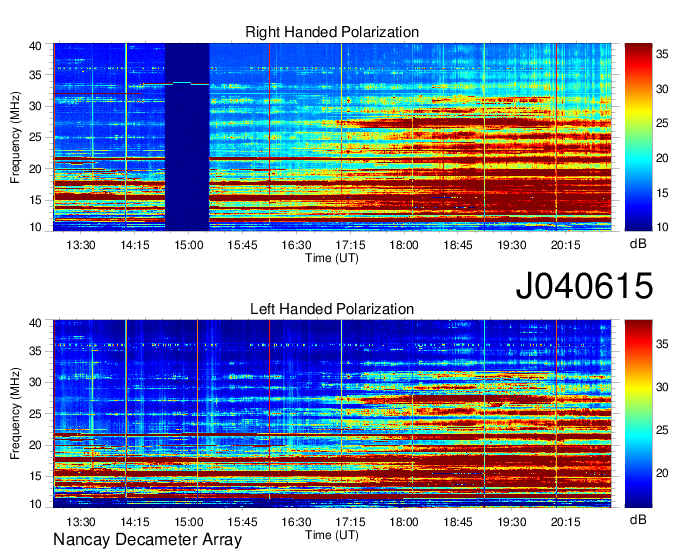Click 30 MHz frequency tick on Right Handed plot
This screenshot has height=552, width=680.
click(35, 106)
